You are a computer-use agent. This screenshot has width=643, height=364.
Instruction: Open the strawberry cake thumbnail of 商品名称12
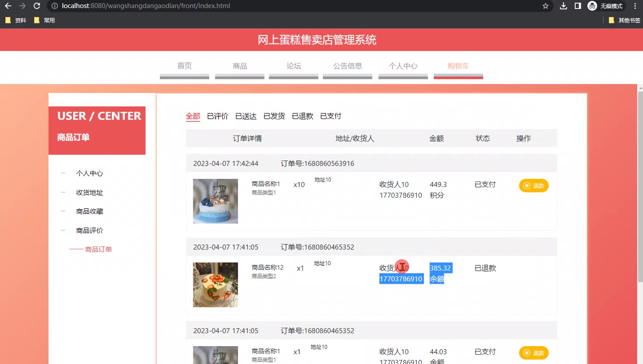tap(215, 285)
